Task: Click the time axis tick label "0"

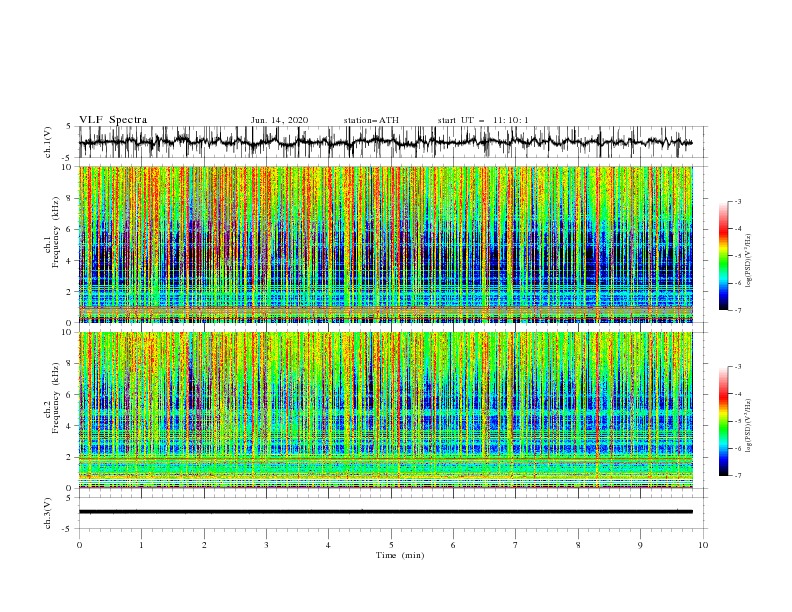Action: click(x=79, y=545)
